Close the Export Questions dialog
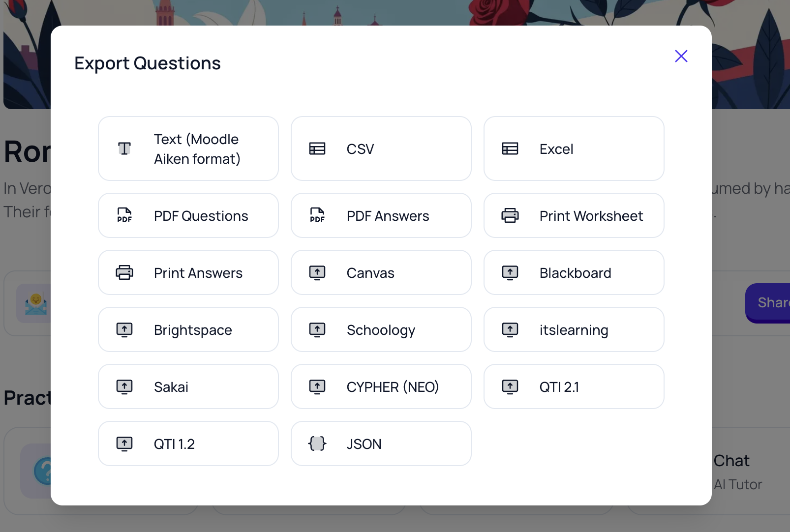790x532 pixels. 681,56
